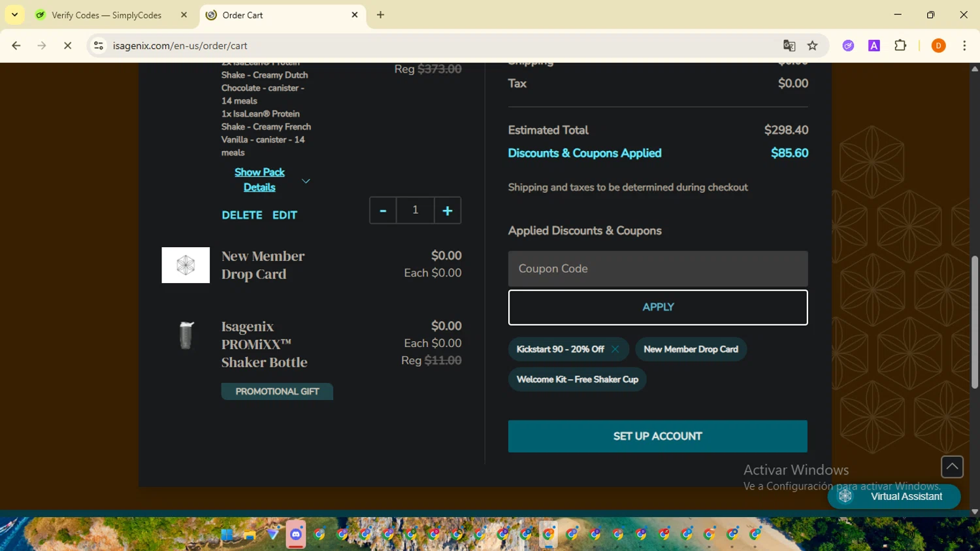980x551 pixels.
Task: Open a new browser tab
Action: click(x=380, y=15)
